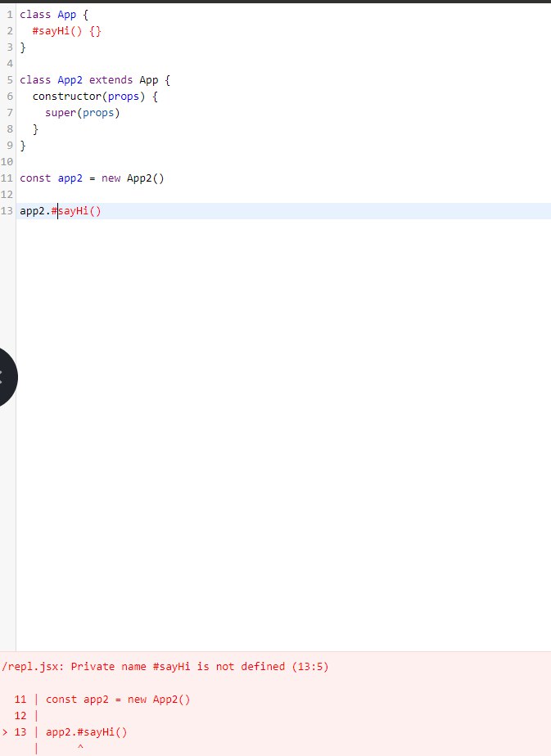Click 'app2.#sayHi()' in the error panel's line 13
This screenshot has height=756, width=551.
pos(86,732)
